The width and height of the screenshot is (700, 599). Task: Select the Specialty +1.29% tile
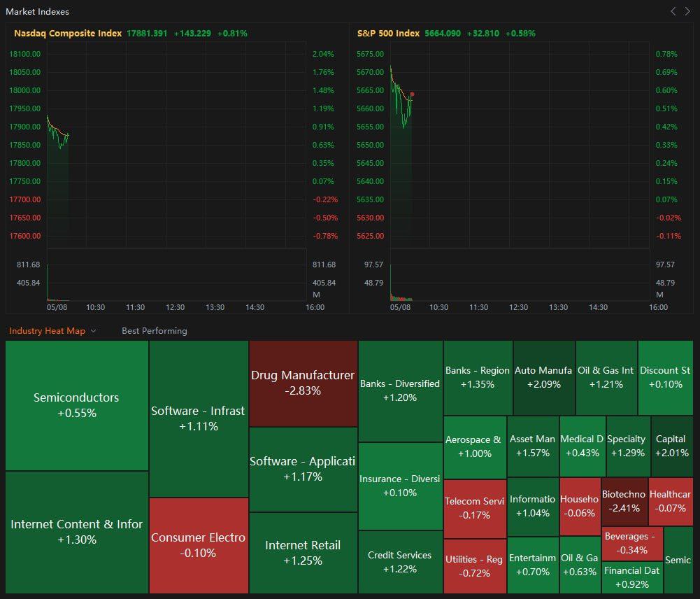tap(628, 446)
